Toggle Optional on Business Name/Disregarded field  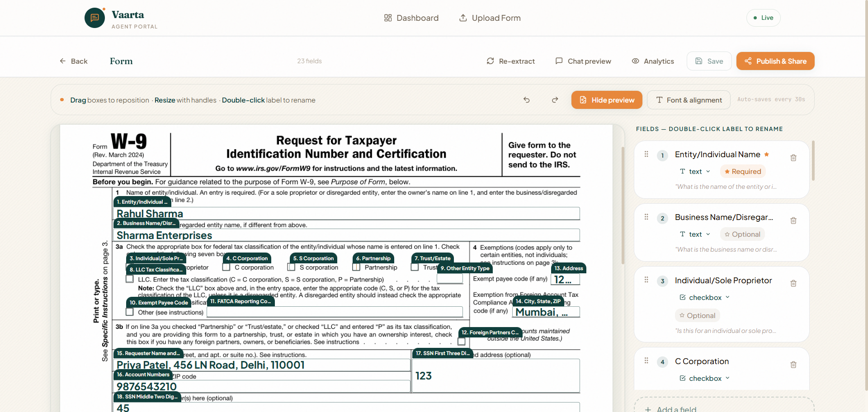(742, 234)
